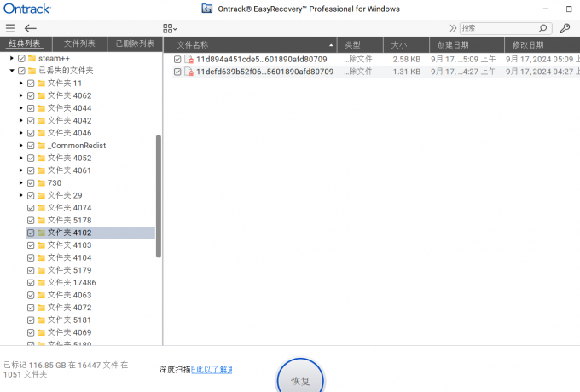Expand the 文件夹 4044 node

click(x=21, y=108)
